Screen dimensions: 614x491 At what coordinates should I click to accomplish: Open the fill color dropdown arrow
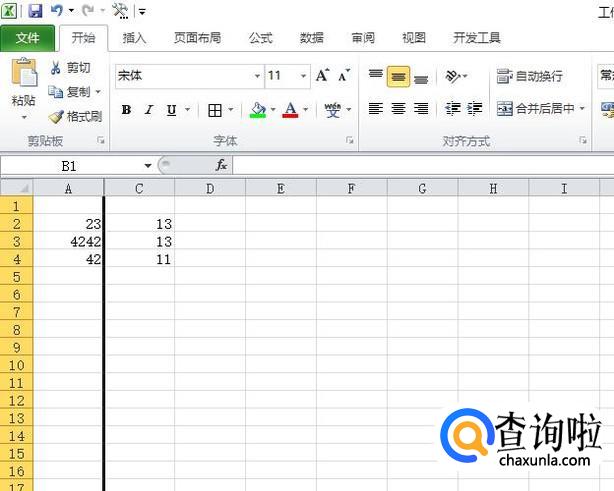click(x=273, y=110)
